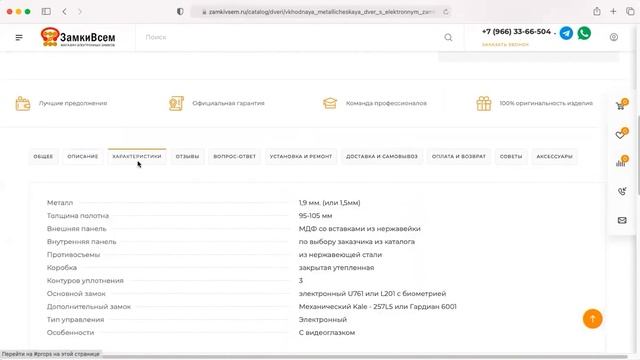The height and width of the screenshot is (360, 640).
Task: Go forward with Safari forward arrow
Action: [80, 11]
